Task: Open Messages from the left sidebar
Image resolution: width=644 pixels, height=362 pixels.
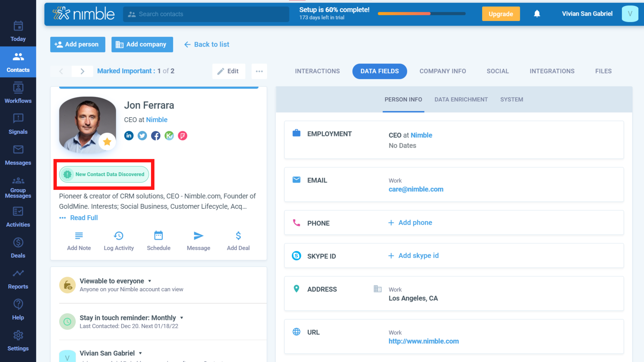Action: coord(18,155)
